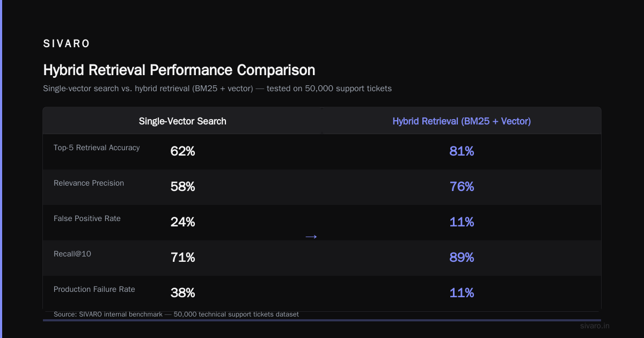Click the source benchmark footnote text

coord(176,314)
